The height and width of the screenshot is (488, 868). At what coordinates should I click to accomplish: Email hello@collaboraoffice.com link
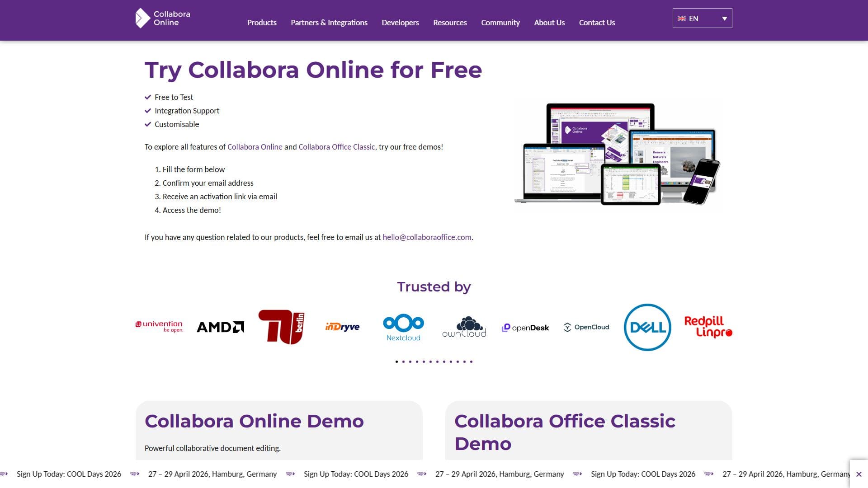pos(427,237)
